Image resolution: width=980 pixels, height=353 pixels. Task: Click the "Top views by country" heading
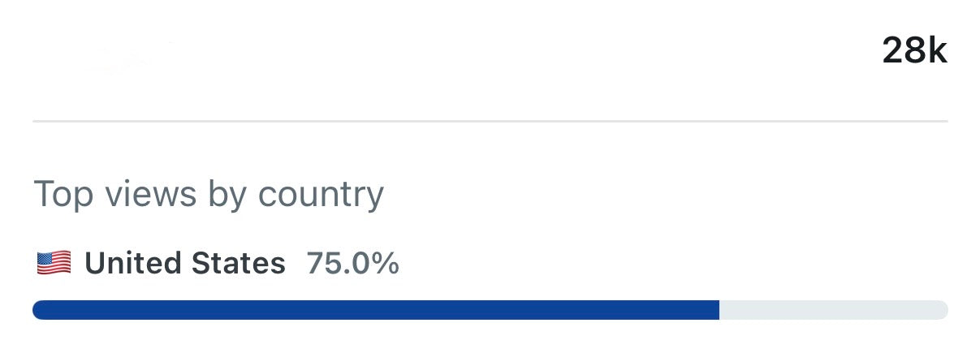coord(208,195)
